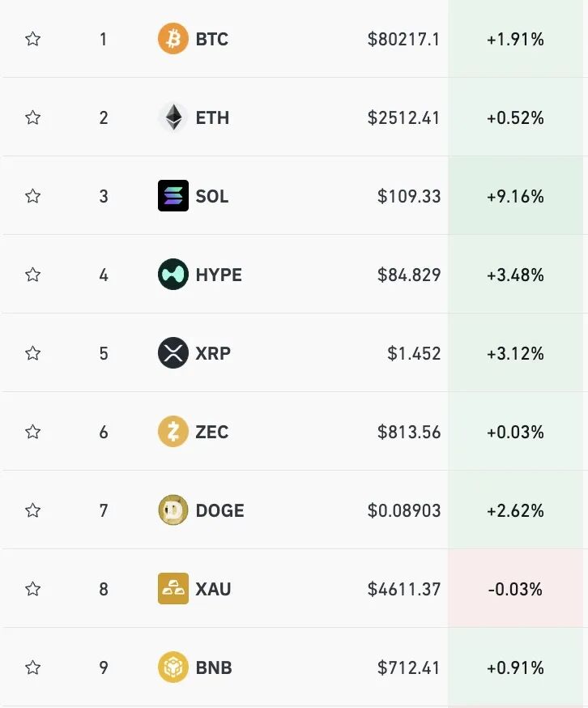This screenshot has width=588, height=708.
Task: Open the ETH ticker label
Action: click(x=212, y=117)
